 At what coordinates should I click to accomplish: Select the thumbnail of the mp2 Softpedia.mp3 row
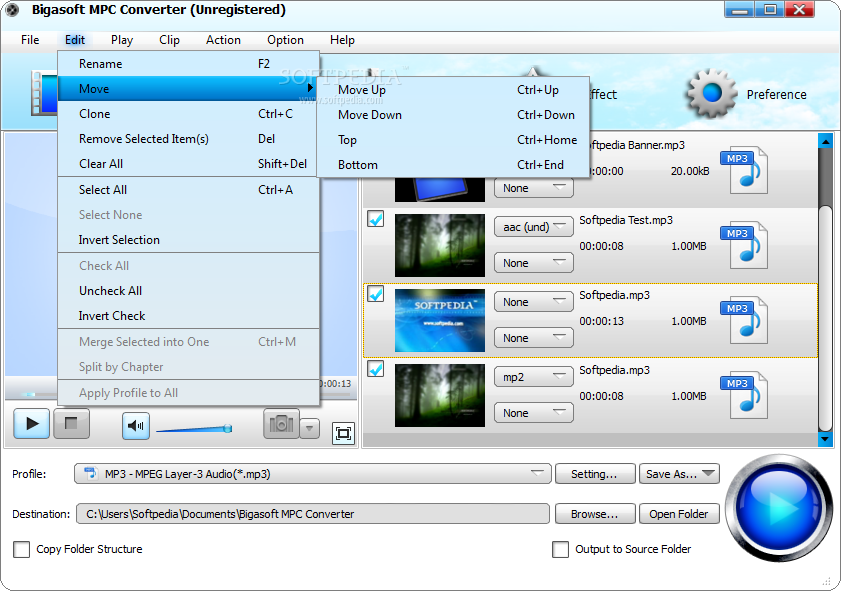click(x=440, y=395)
